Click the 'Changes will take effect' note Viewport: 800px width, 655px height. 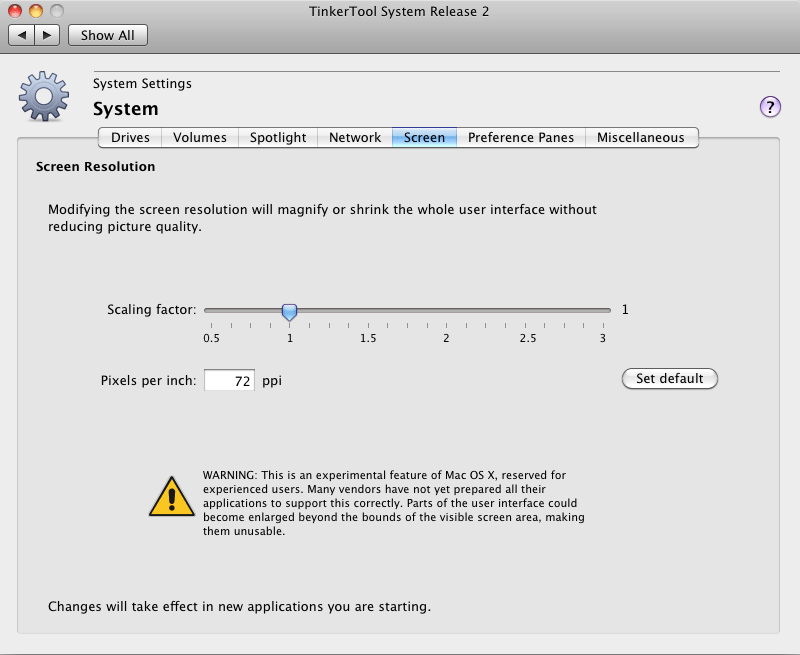coord(239,607)
